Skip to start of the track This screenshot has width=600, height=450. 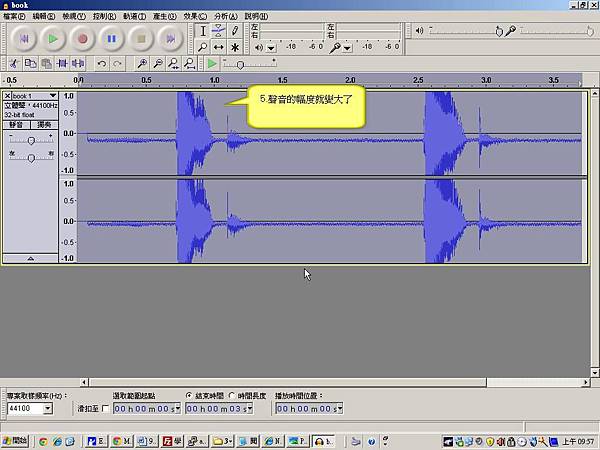[x=23, y=39]
